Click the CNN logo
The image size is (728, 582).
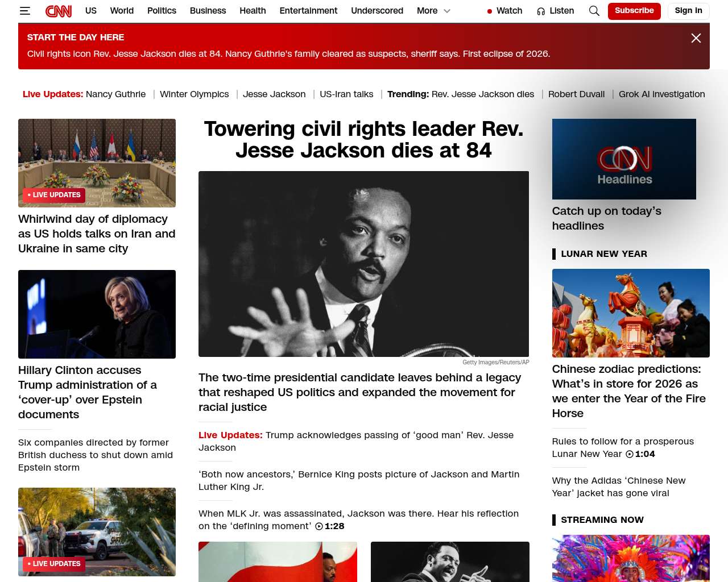(x=59, y=11)
